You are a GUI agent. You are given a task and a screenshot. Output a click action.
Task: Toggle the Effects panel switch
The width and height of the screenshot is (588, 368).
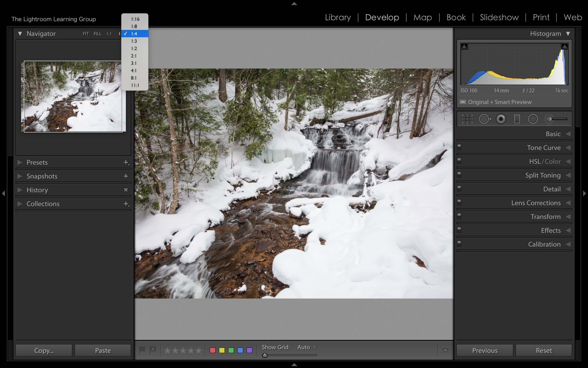pyautogui.click(x=459, y=230)
